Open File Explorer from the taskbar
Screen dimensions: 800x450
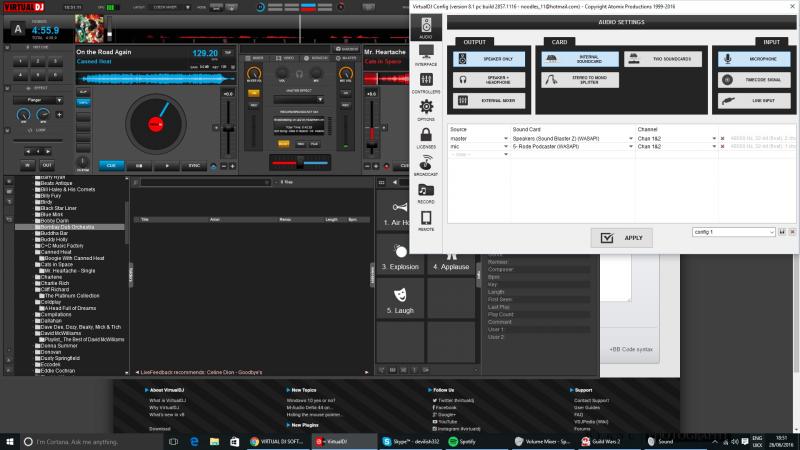click(214, 441)
